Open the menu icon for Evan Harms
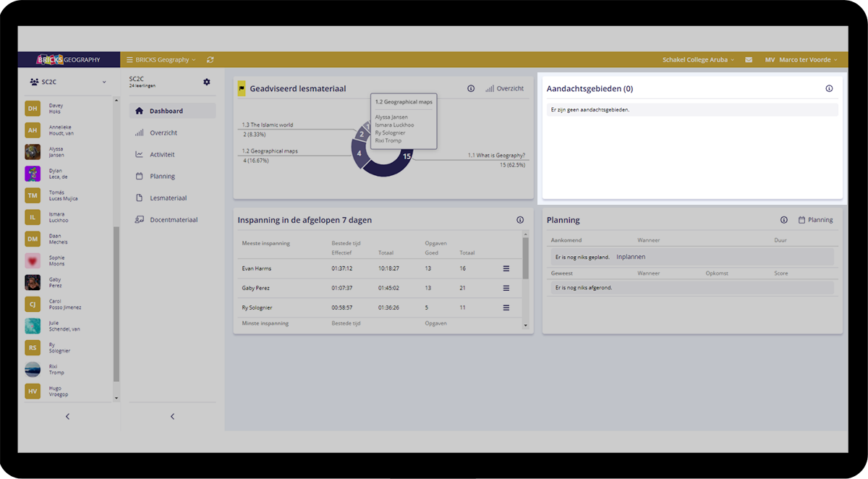 (x=506, y=268)
